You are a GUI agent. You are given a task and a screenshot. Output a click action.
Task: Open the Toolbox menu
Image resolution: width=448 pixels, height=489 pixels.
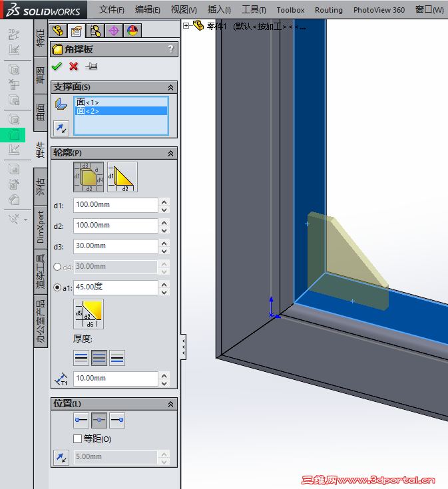pos(290,10)
